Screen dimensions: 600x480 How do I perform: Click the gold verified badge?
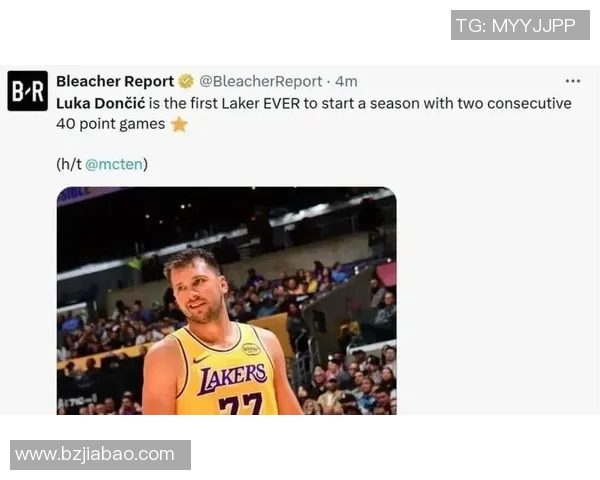point(186,81)
